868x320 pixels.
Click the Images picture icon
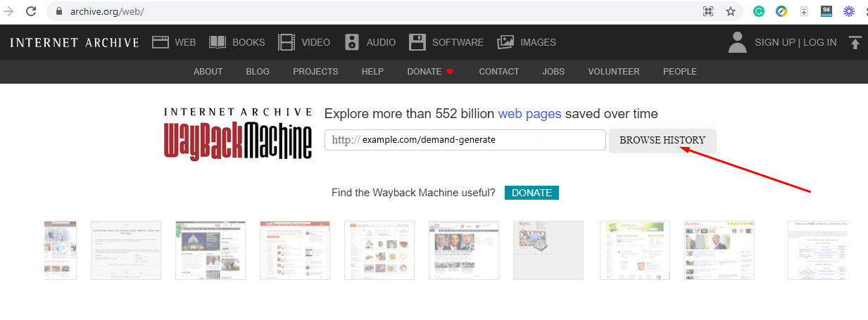pos(505,42)
